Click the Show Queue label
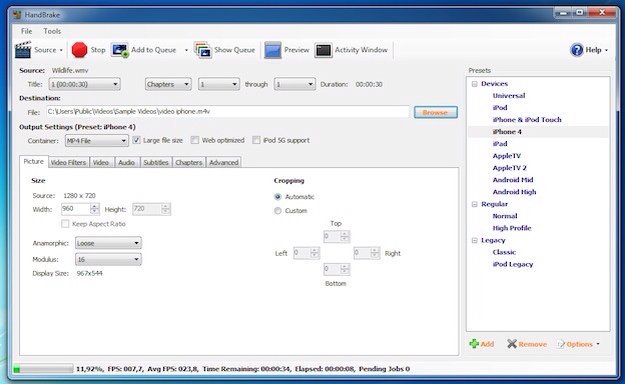This screenshot has width=625, height=384. pos(234,50)
